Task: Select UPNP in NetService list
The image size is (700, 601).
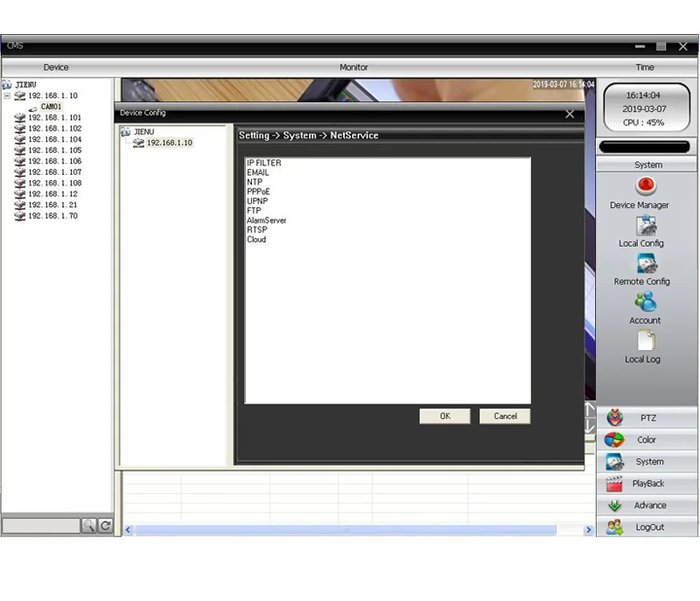Action: point(257,201)
